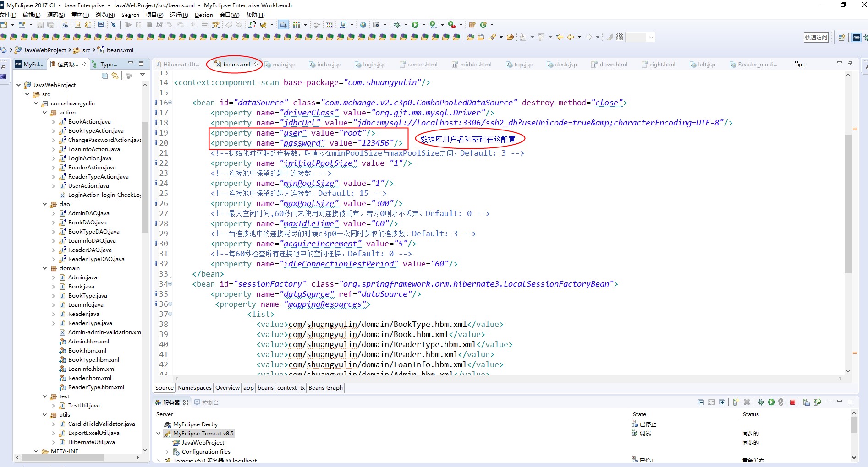The image size is (868, 467).
Task: Switch to Beans Graph view tab
Action: 325,388
